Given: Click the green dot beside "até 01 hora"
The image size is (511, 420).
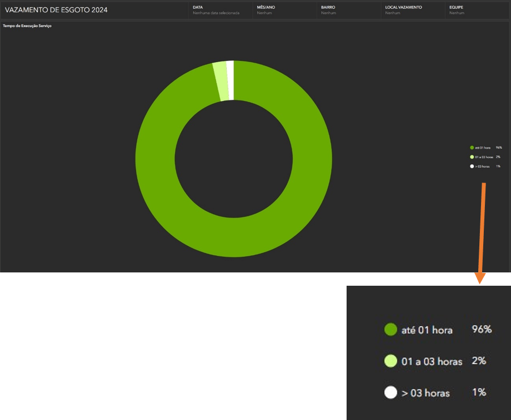Looking at the screenshot, I should click(x=472, y=148).
